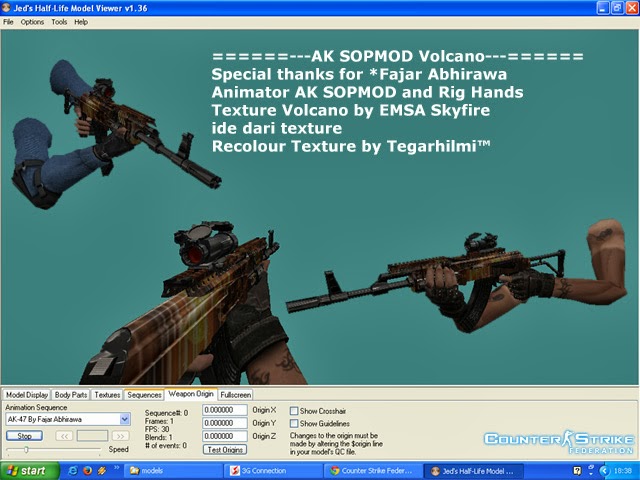
Task: Select Jed's Half-Life Model Viewer taskbar button
Action: [x=473, y=471]
